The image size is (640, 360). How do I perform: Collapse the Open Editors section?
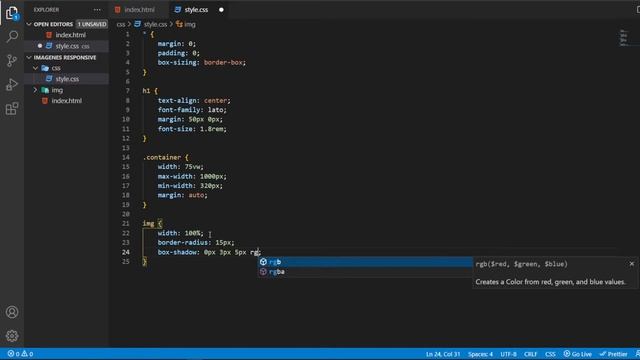tap(29, 24)
